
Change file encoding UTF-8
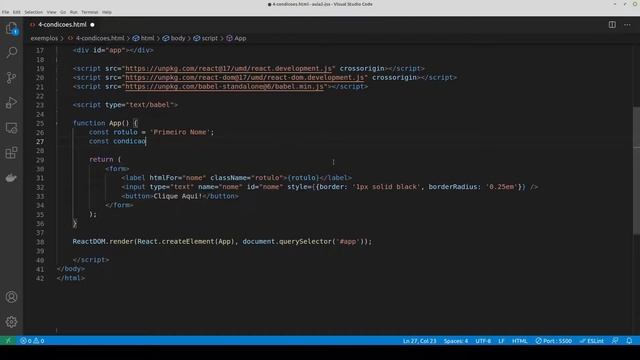pos(483,341)
